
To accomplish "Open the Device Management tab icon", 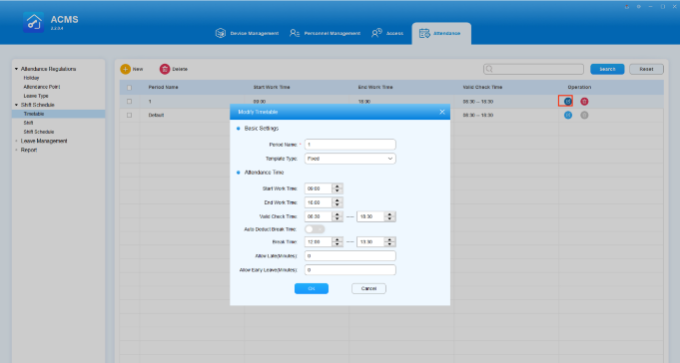I will (x=221, y=33).
